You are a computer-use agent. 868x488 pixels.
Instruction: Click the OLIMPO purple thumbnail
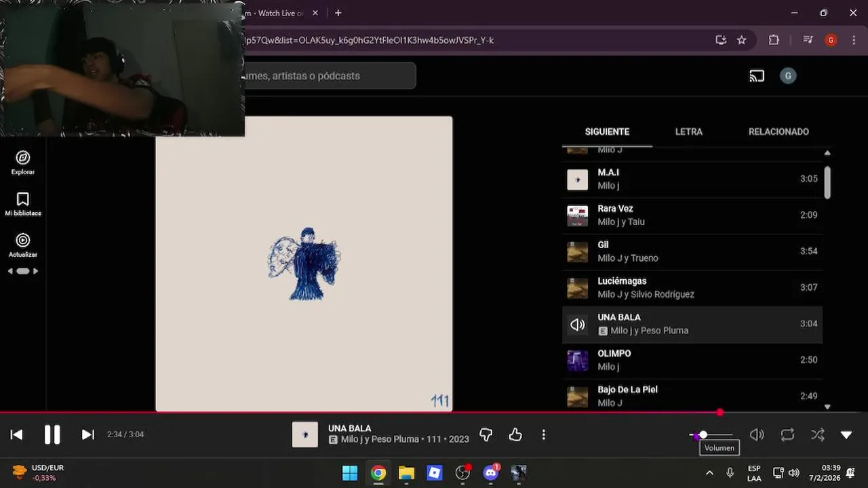(577, 361)
